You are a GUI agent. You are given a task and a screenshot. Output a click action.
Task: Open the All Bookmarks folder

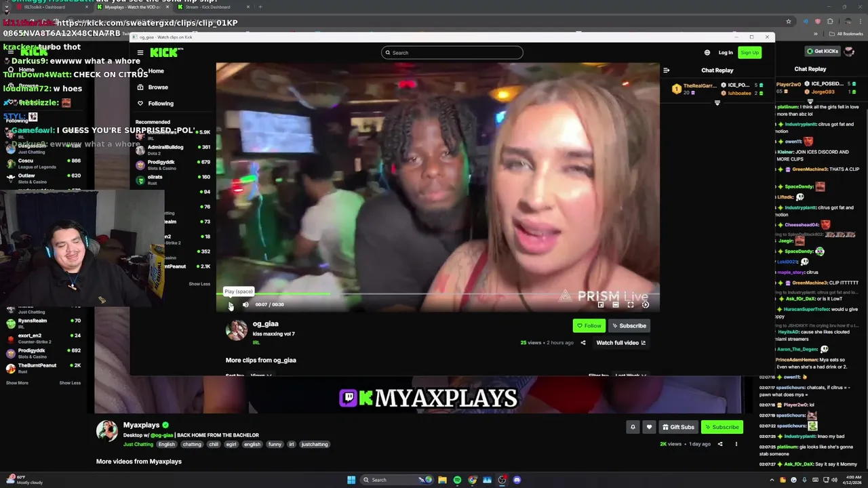pyautogui.click(x=847, y=33)
